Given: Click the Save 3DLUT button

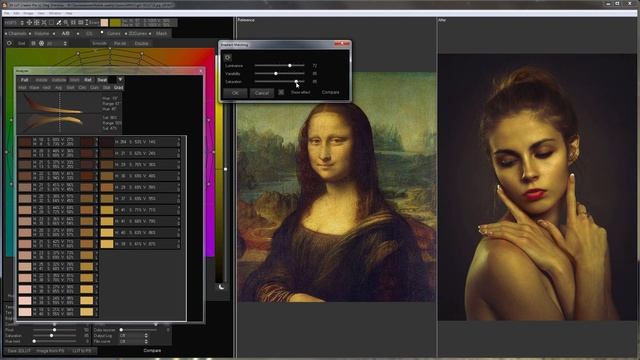Looking at the screenshot, I should pos(19,351).
